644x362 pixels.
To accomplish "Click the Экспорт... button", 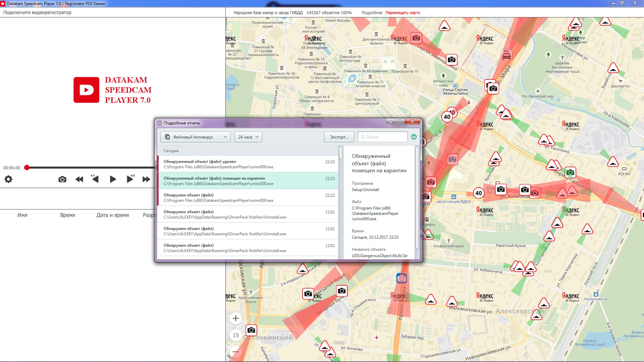I will (x=339, y=137).
